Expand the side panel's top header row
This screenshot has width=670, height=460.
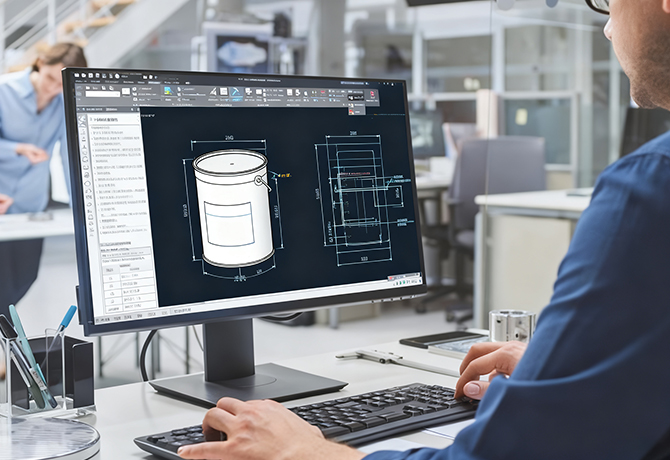pyautogui.click(x=112, y=119)
